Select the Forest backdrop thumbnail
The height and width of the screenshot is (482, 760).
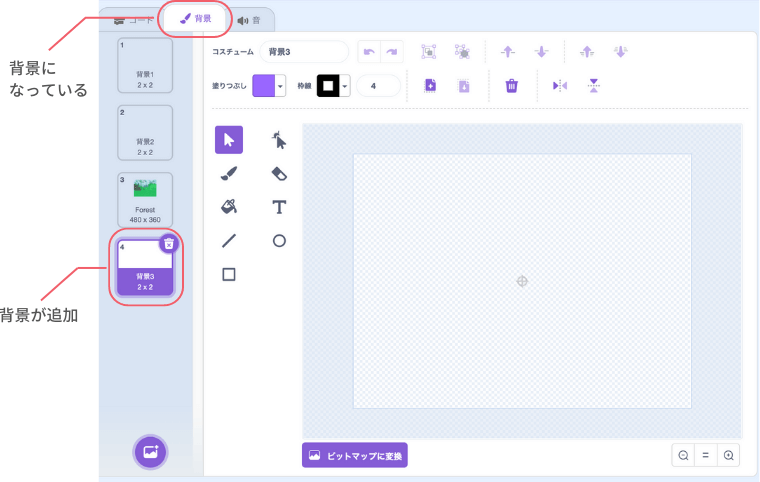(x=145, y=199)
